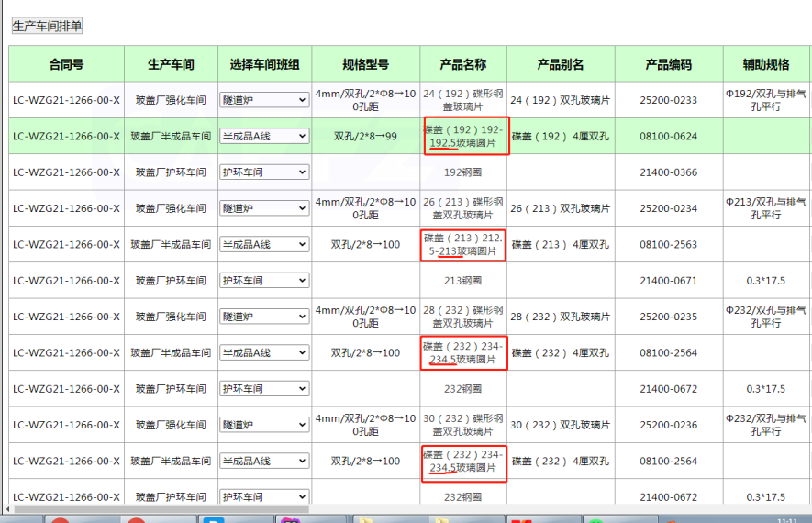Viewport: 812px width, 523px height.
Task: Click the 规格型号 column header
Action: (x=365, y=64)
